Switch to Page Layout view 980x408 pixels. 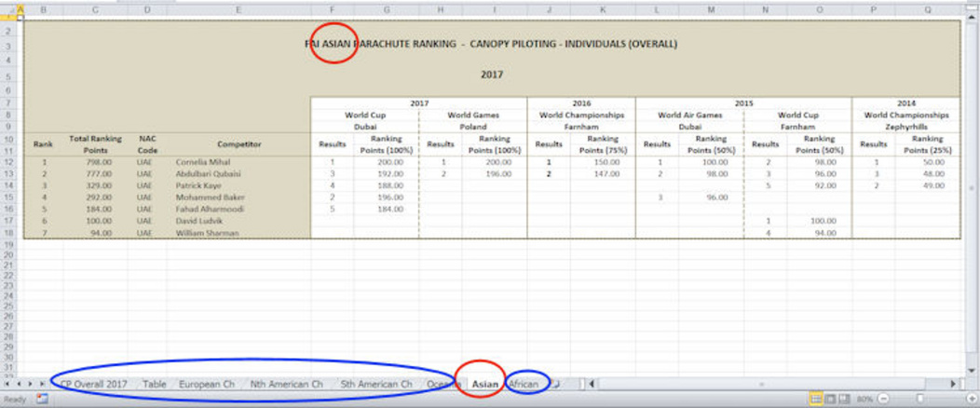(829, 399)
